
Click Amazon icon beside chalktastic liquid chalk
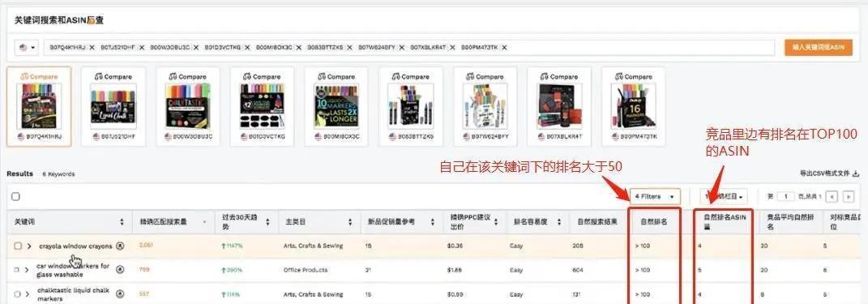click(120, 294)
